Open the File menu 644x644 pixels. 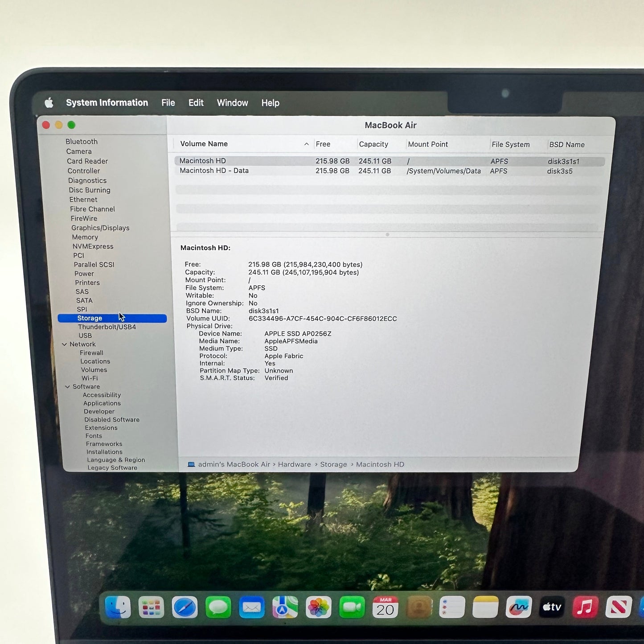[168, 103]
